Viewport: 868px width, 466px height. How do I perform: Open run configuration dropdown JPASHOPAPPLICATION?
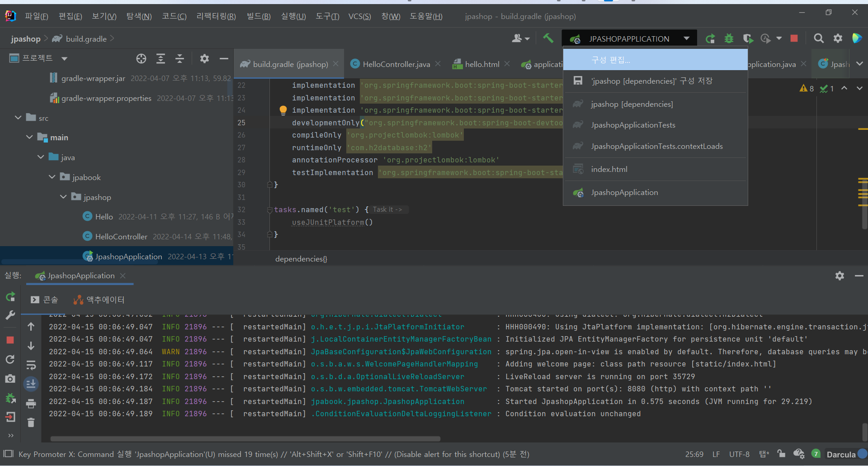pyautogui.click(x=629, y=38)
